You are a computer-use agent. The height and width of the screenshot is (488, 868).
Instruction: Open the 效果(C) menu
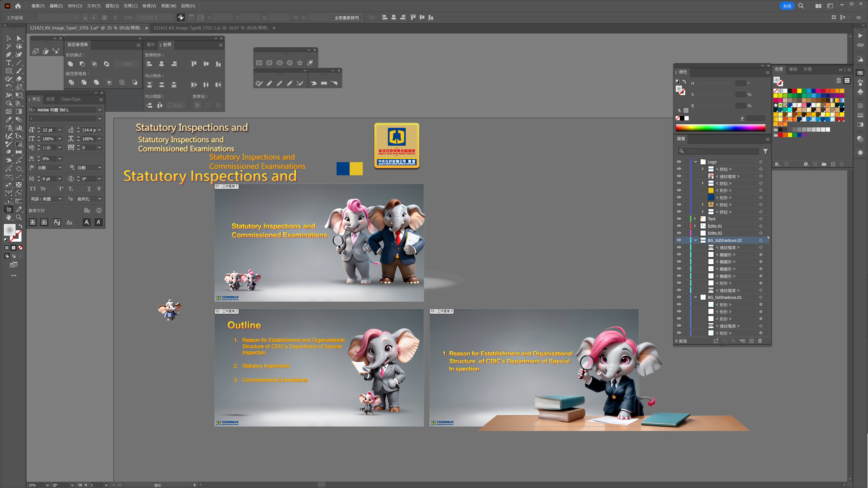(130, 6)
